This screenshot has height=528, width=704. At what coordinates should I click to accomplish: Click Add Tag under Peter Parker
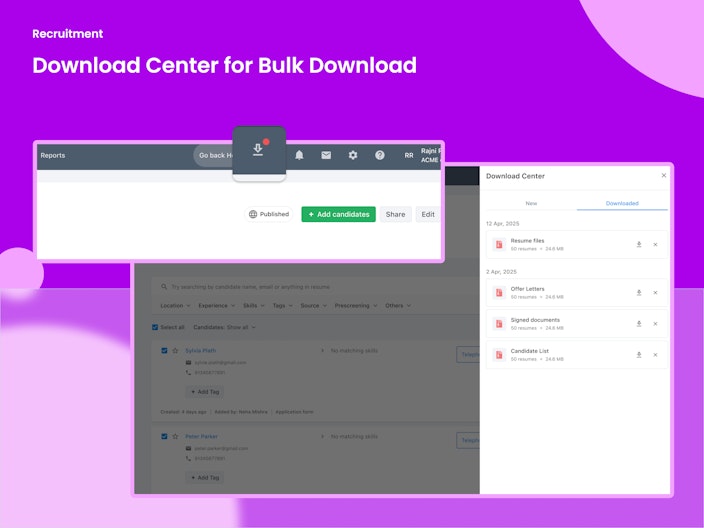(x=205, y=478)
